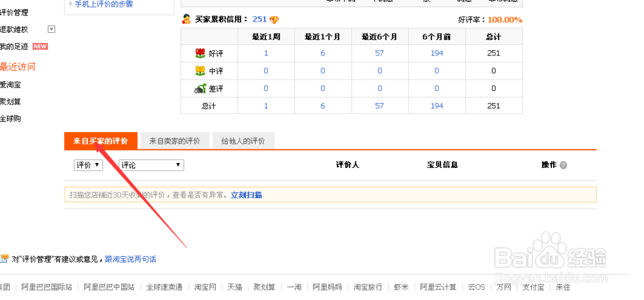This screenshot has height=300, width=644.
Task: Open the 评论 filter dropdown
Action: click(x=151, y=165)
